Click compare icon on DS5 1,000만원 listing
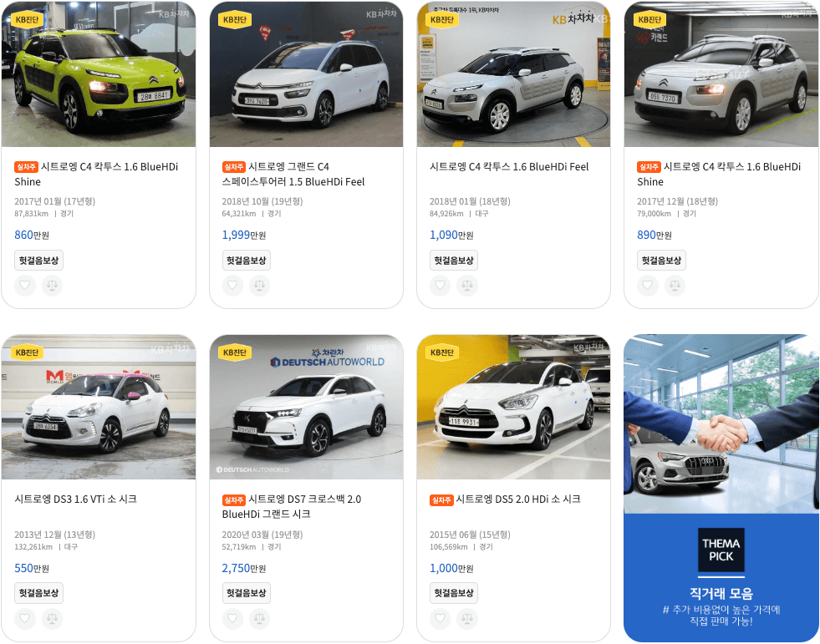Image resolution: width=820 pixels, height=644 pixels. point(467,618)
